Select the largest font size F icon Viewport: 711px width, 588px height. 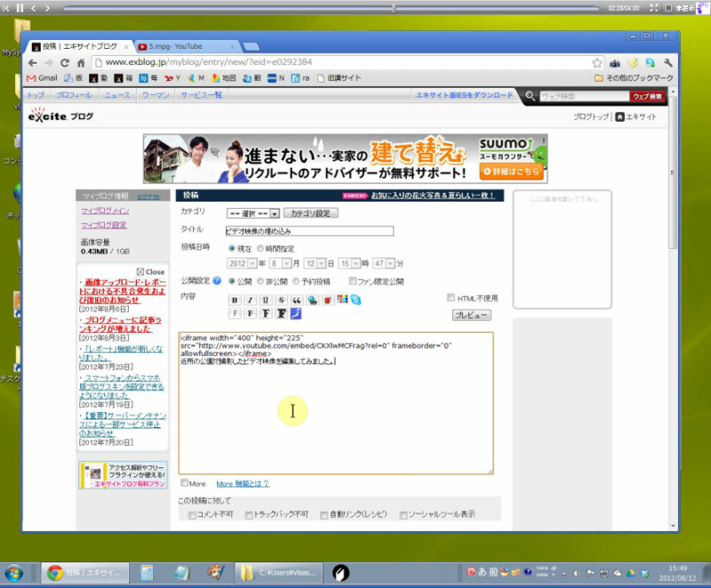[x=281, y=314]
